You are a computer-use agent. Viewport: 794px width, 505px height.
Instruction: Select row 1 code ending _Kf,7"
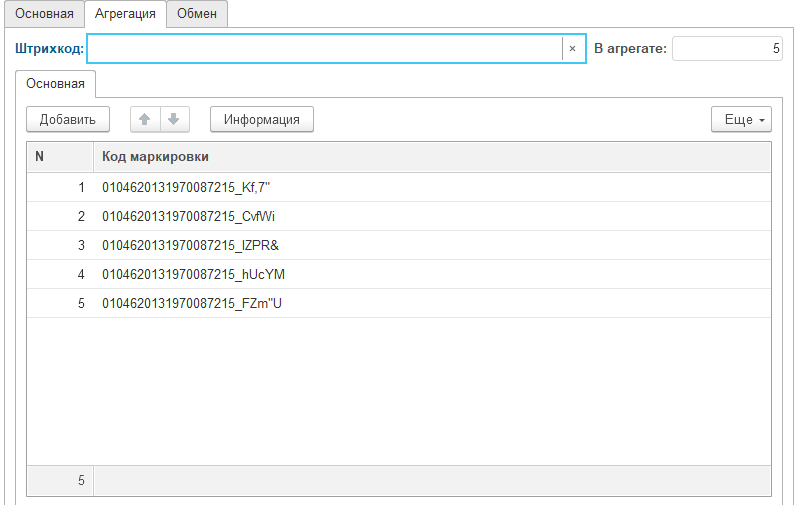[x=194, y=187]
